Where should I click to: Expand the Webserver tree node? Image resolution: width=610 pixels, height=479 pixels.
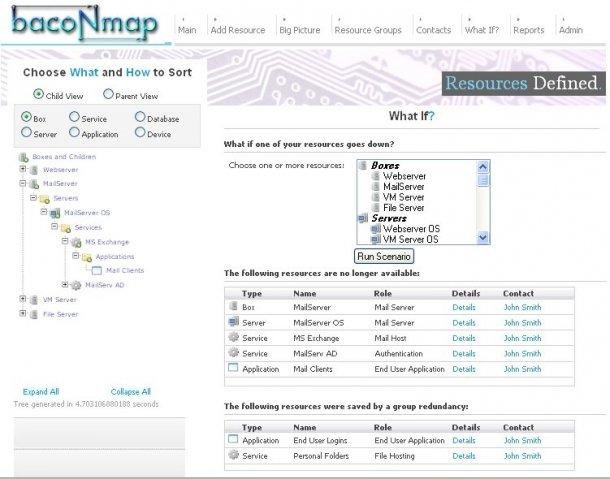23,169
